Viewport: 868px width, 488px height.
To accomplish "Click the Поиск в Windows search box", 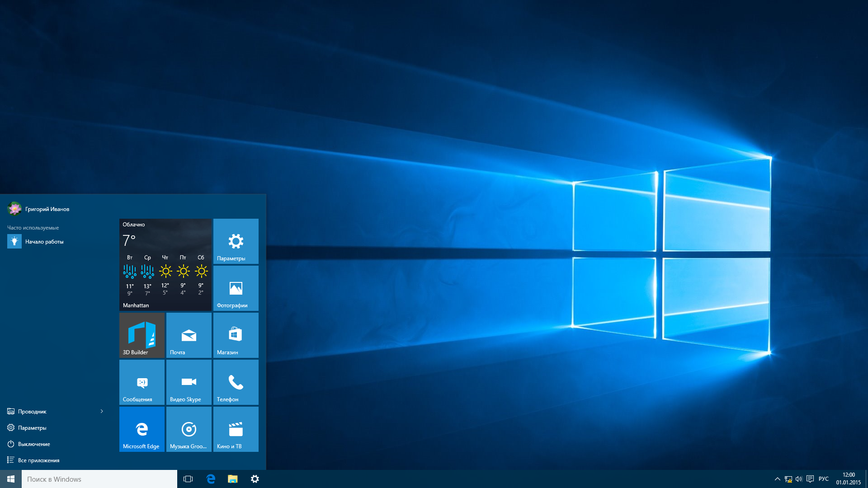I will (x=99, y=479).
